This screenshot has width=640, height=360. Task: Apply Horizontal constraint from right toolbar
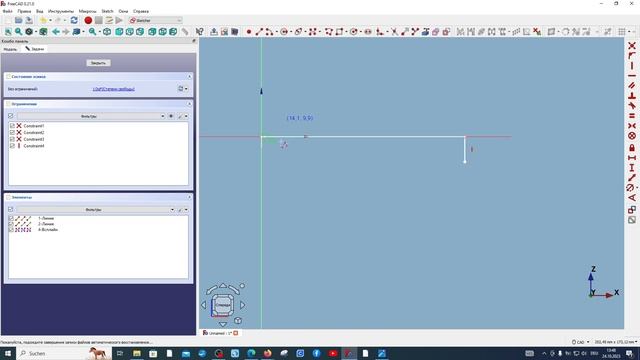point(632,76)
